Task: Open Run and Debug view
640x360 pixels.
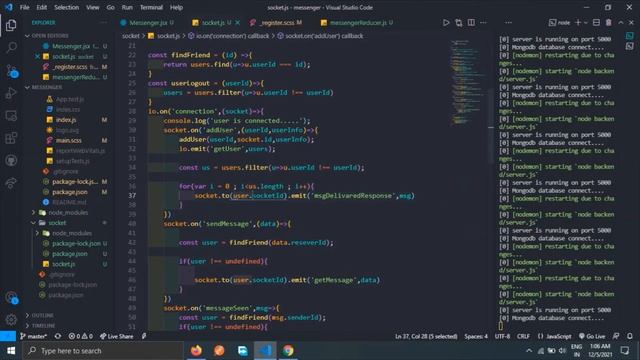Action: click(x=11, y=93)
